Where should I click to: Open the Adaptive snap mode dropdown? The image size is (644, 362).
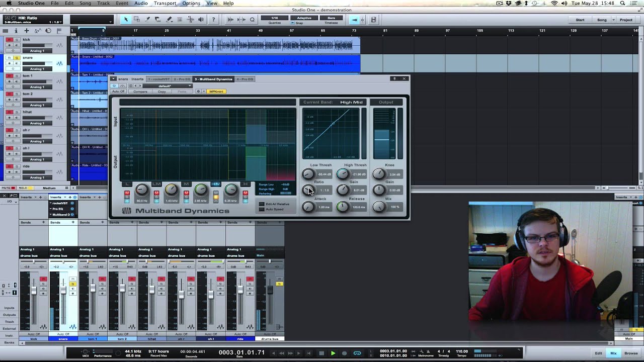pos(304,18)
